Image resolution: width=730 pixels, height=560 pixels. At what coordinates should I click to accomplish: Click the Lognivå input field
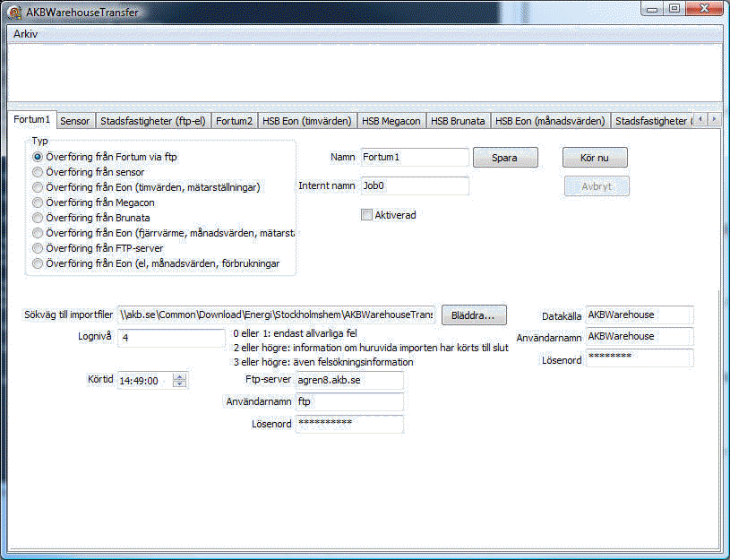pos(171,338)
